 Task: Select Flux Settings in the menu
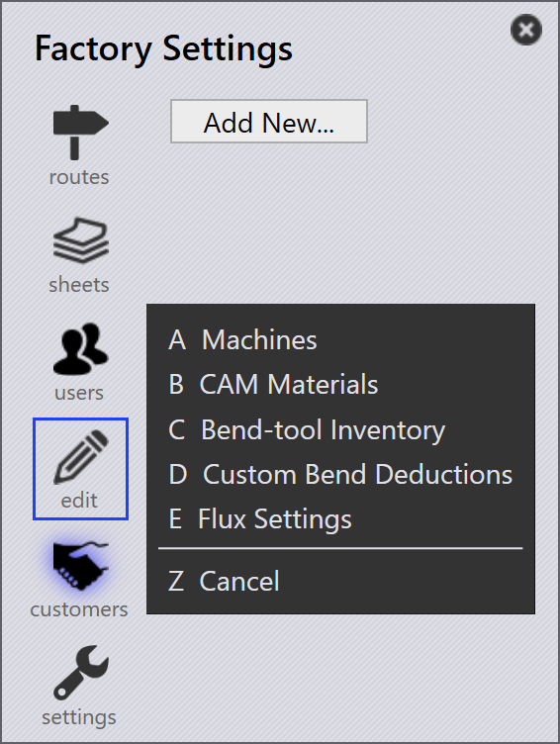(x=340, y=518)
